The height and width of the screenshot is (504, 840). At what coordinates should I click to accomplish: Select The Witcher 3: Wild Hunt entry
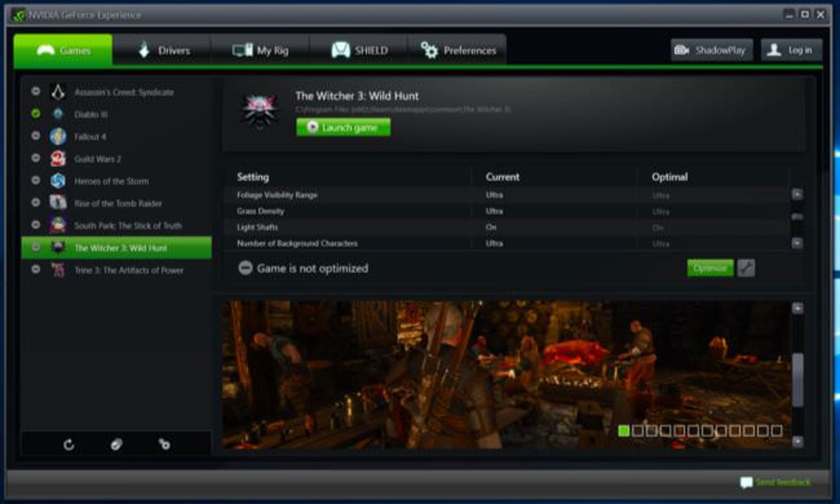click(116, 248)
